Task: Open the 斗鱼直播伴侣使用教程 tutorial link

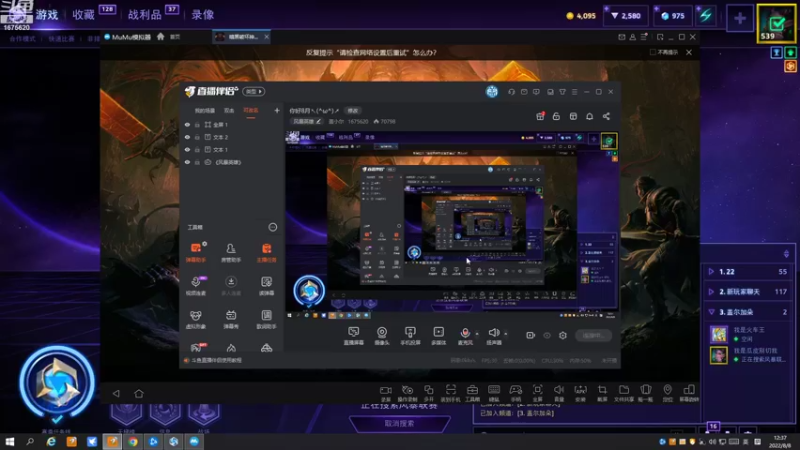Action: pos(216,360)
